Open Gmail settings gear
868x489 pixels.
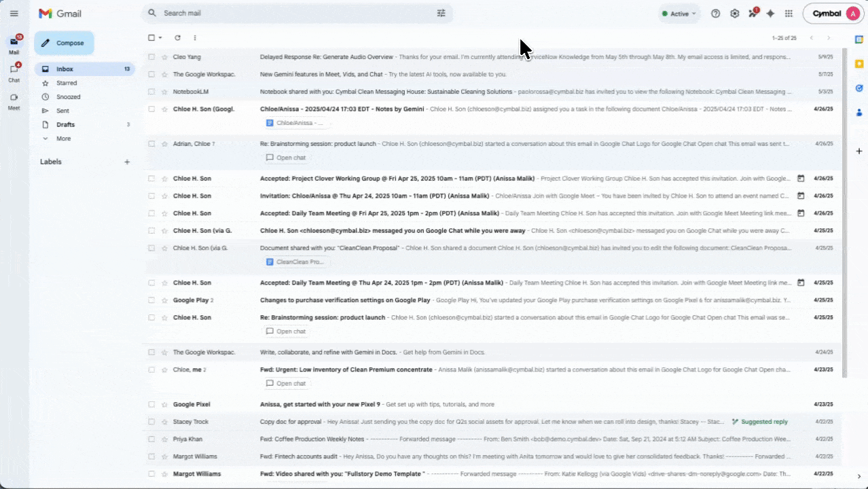734,13
